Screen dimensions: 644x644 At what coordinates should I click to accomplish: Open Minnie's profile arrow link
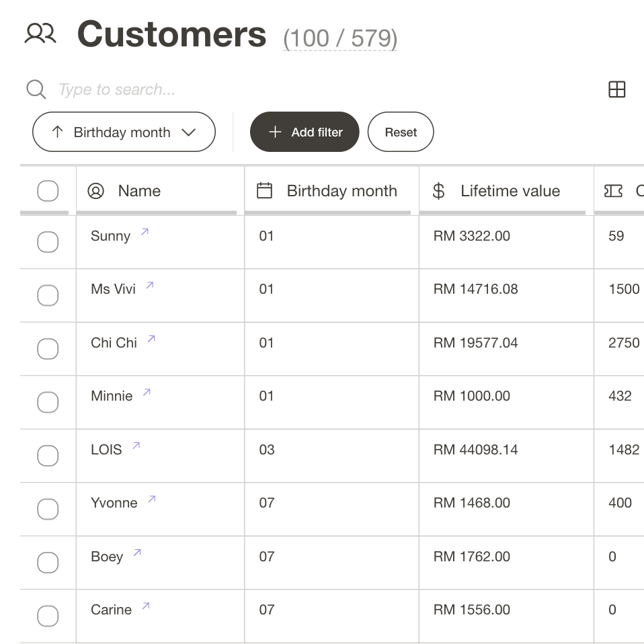point(147,392)
